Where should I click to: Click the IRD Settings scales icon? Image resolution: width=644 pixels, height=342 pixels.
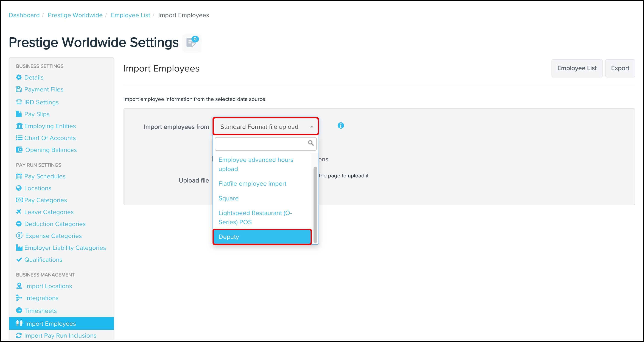click(19, 102)
